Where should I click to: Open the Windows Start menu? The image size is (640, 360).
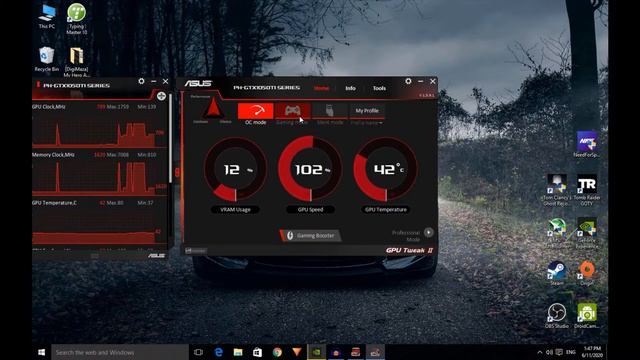point(42,352)
